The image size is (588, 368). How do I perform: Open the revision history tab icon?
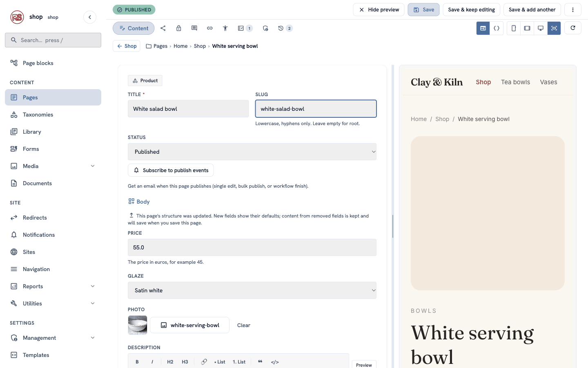tap(285, 28)
